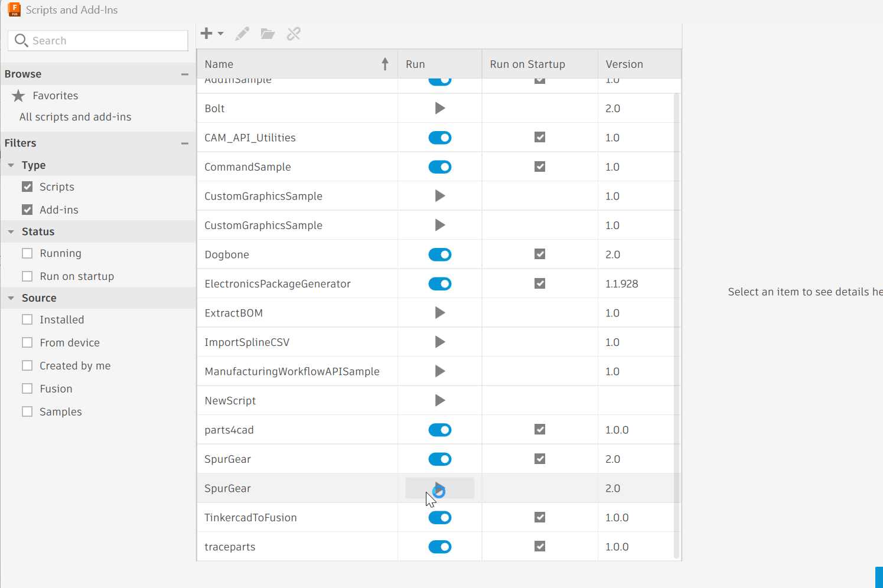Uncheck Run on Startup for CAM_API_Utilities
The height and width of the screenshot is (588, 883).
pyautogui.click(x=540, y=137)
